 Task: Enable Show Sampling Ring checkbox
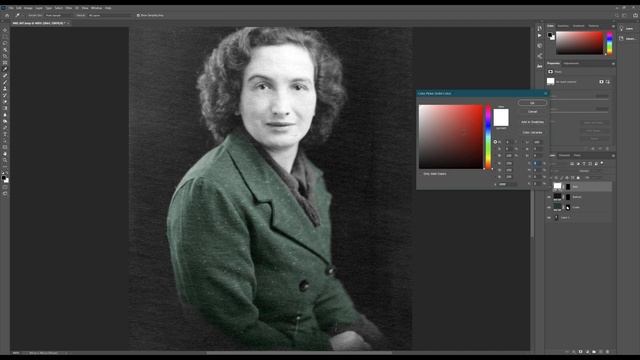click(138, 16)
